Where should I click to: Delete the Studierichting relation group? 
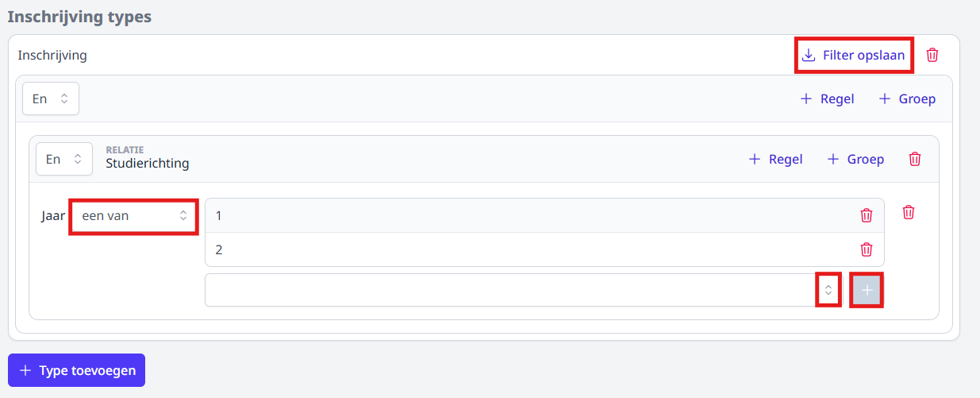coord(915,159)
